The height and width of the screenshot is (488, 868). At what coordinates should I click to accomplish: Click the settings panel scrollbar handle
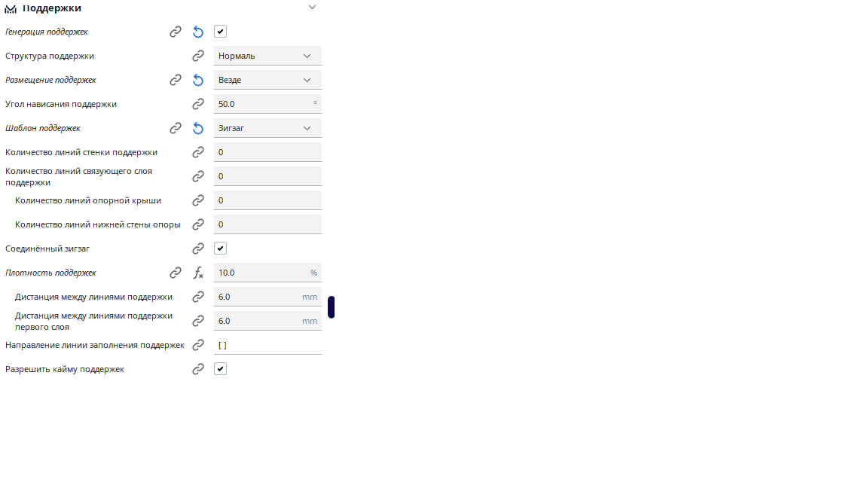click(331, 307)
